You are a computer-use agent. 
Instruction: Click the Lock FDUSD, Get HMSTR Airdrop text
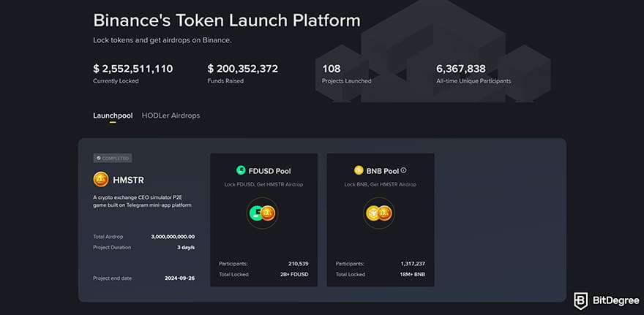tap(263, 185)
